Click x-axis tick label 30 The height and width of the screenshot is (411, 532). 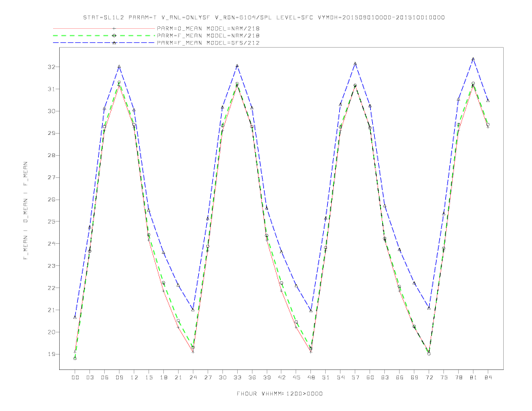click(222, 377)
